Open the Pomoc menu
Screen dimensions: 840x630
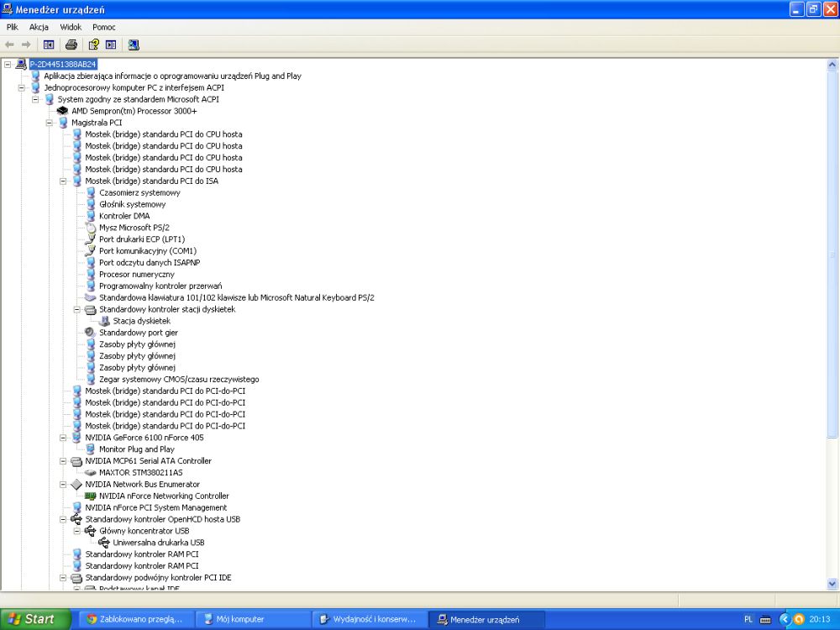click(104, 27)
